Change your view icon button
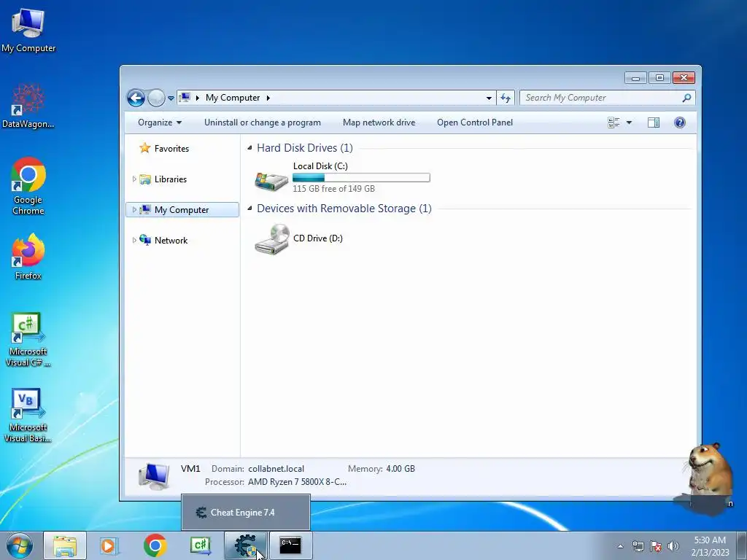Image resolution: width=747 pixels, height=560 pixels. tap(614, 122)
